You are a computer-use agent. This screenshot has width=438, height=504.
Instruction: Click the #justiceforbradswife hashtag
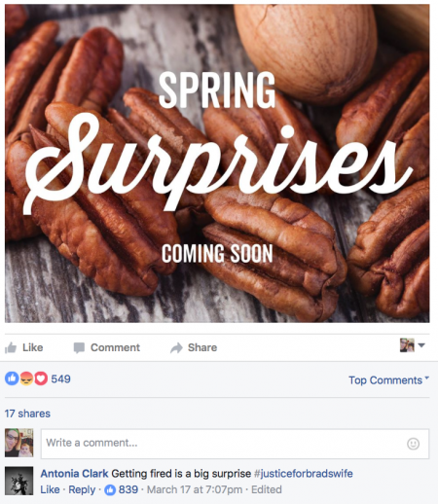[x=304, y=474]
